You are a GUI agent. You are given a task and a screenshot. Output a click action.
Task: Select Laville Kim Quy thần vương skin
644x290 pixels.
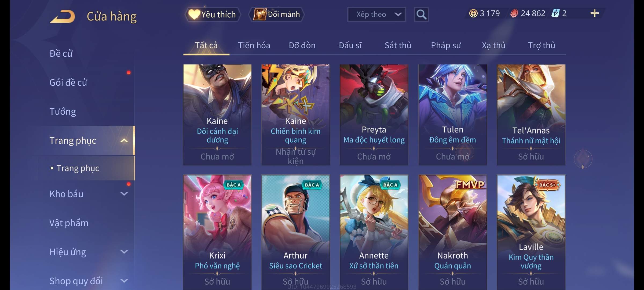pos(531,232)
